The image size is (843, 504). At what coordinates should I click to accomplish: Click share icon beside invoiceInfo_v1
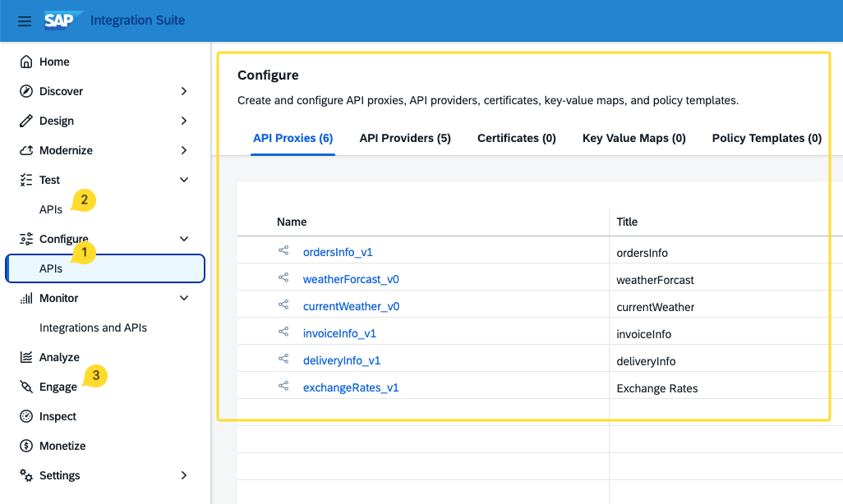coord(283,332)
